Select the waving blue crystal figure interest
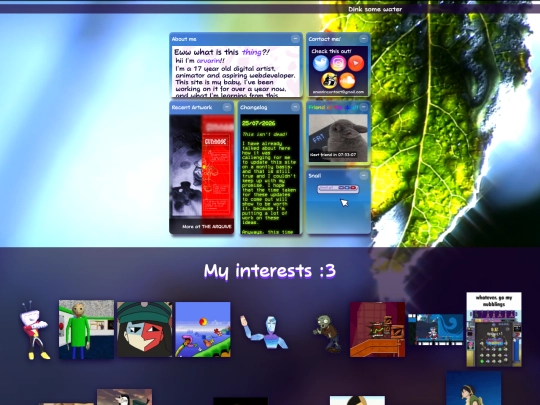Image resolution: width=540 pixels, height=405 pixels. (264, 332)
